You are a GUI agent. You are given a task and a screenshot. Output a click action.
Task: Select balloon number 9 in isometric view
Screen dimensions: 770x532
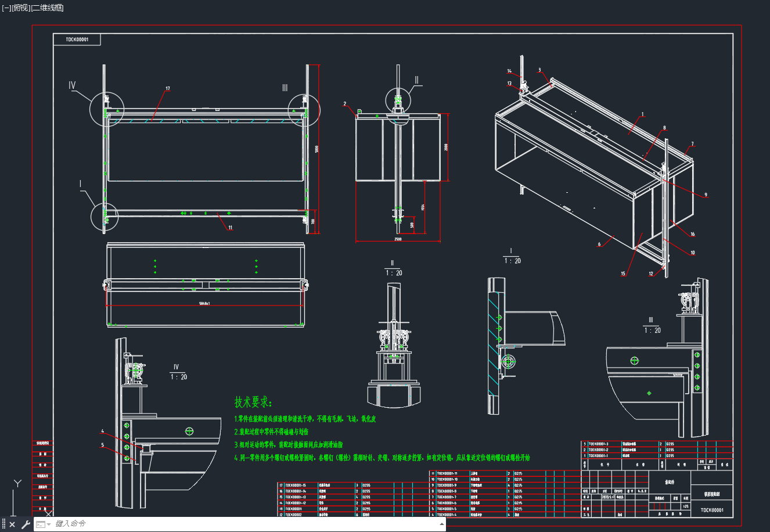[x=706, y=195]
